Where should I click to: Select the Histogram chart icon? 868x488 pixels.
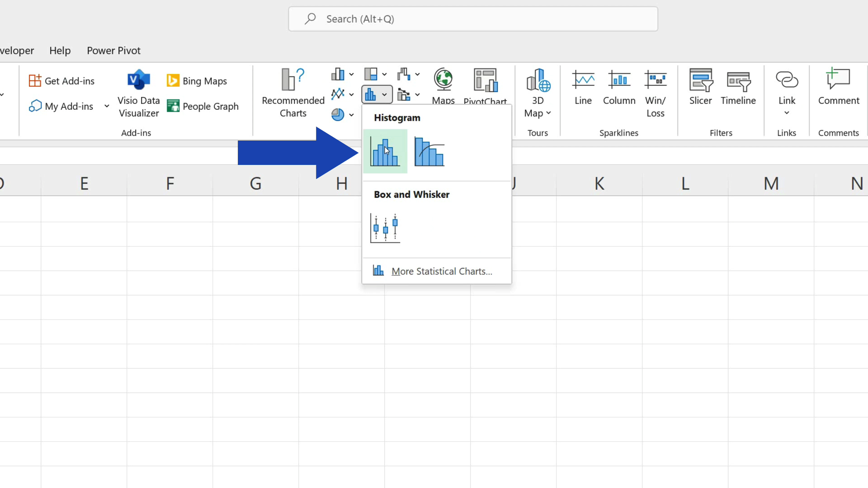(385, 151)
